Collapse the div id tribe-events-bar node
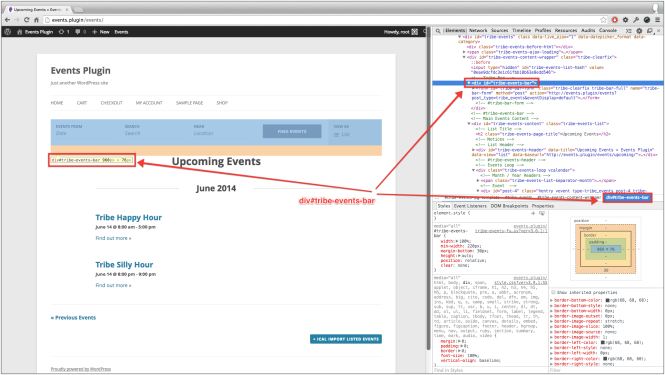 point(469,83)
